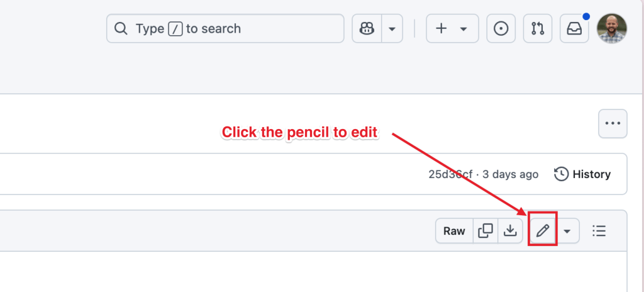This screenshot has height=292, width=644.
Task: Open commit 25d36cf link
Action: (x=450, y=174)
